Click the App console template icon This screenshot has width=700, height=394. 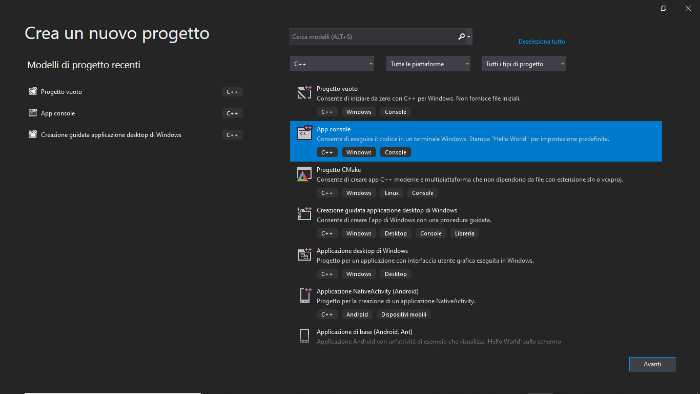[x=304, y=133]
